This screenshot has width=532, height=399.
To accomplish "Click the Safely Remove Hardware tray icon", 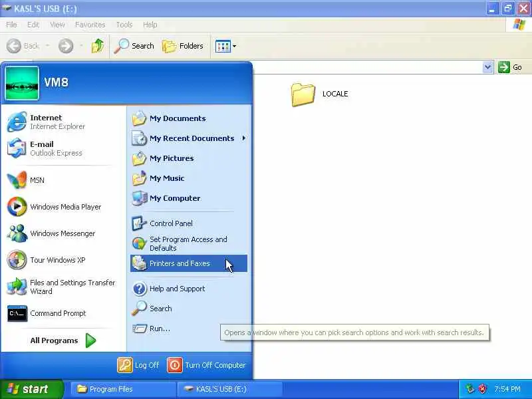I will 470,389.
